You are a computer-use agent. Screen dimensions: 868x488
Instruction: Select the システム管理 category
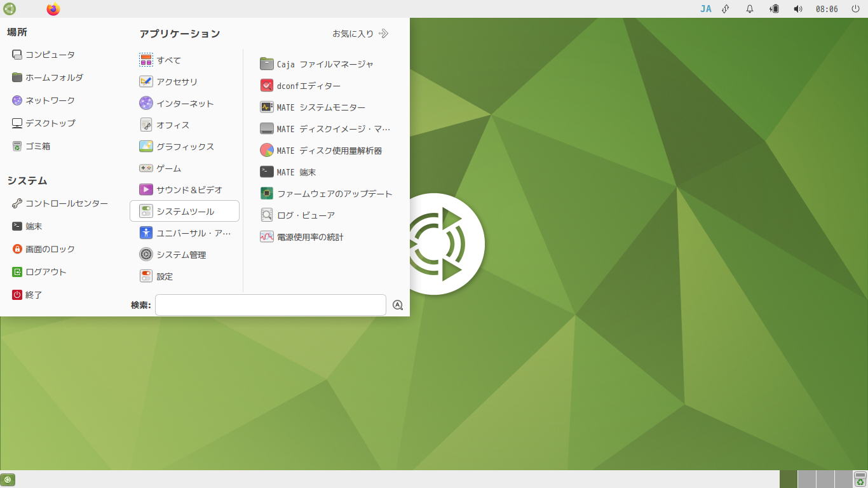[x=184, y=255]
